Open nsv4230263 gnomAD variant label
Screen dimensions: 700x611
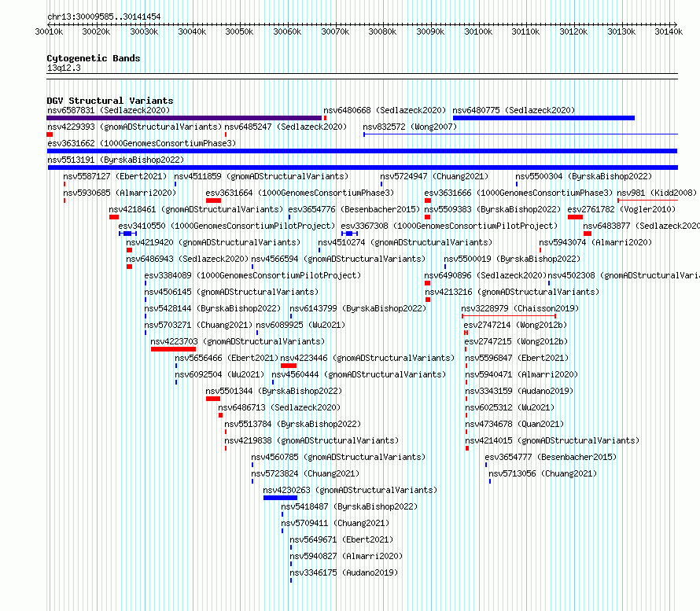coord(350,490)
